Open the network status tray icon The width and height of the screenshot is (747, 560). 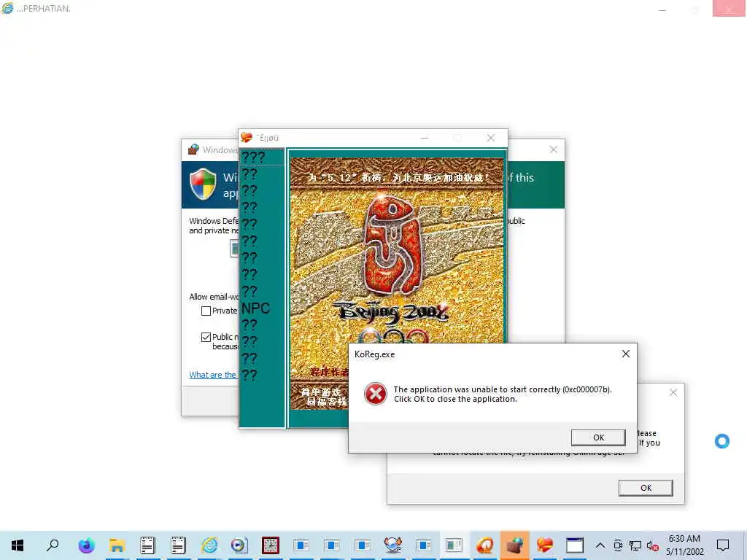(x=635, y=545)
